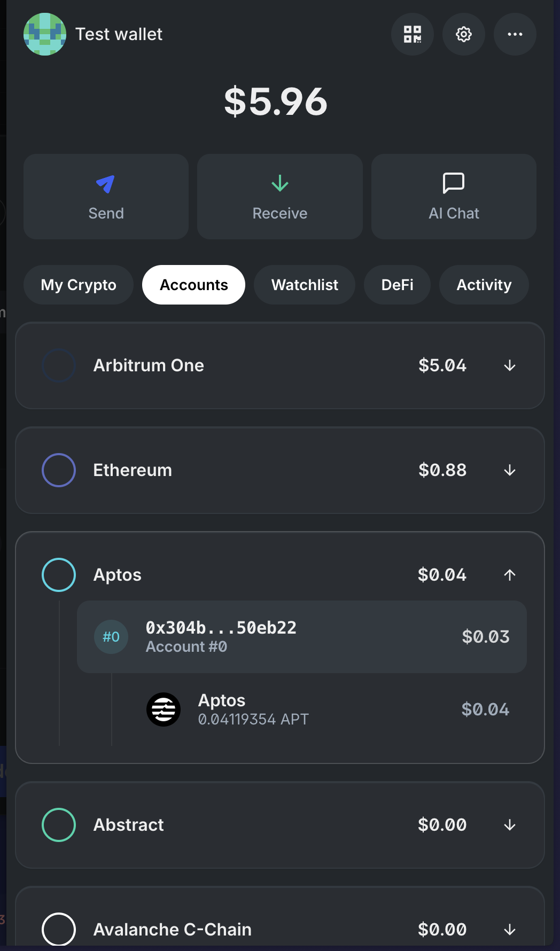The image size is (560, 951).
Task: Click the Abstract network circle icon
Action: (59, 825)
